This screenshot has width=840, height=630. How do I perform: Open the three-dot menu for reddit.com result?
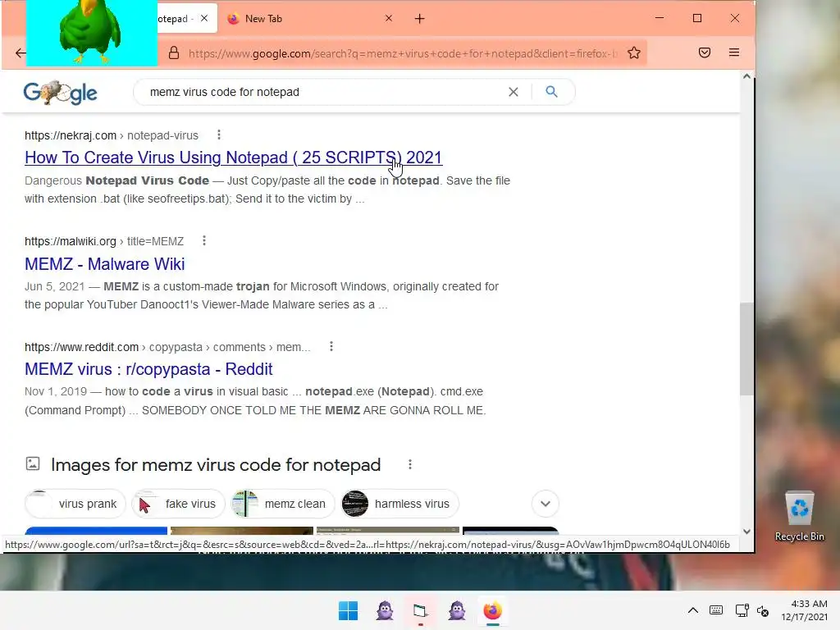click(x=331, y=347)
